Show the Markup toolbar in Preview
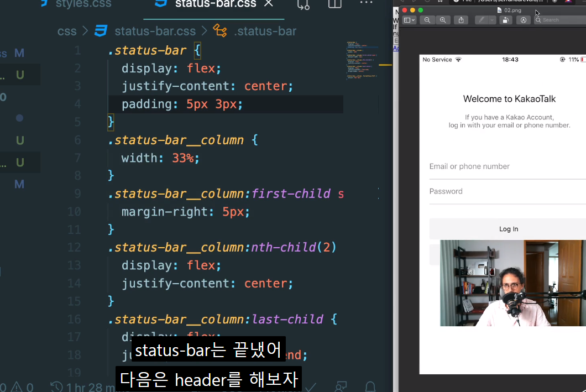 coord(523,20)
